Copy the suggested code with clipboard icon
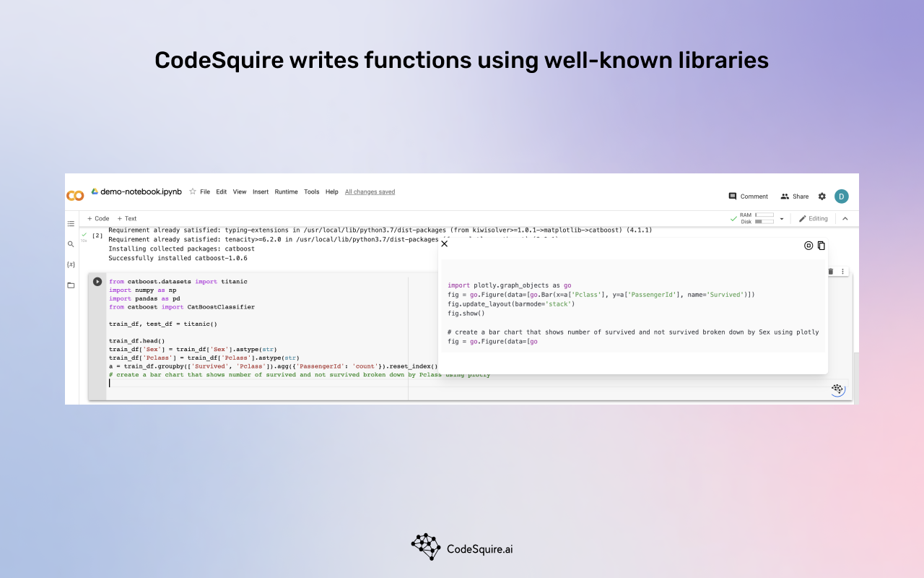This screenshot has height=578, width=924. (821, 246)
